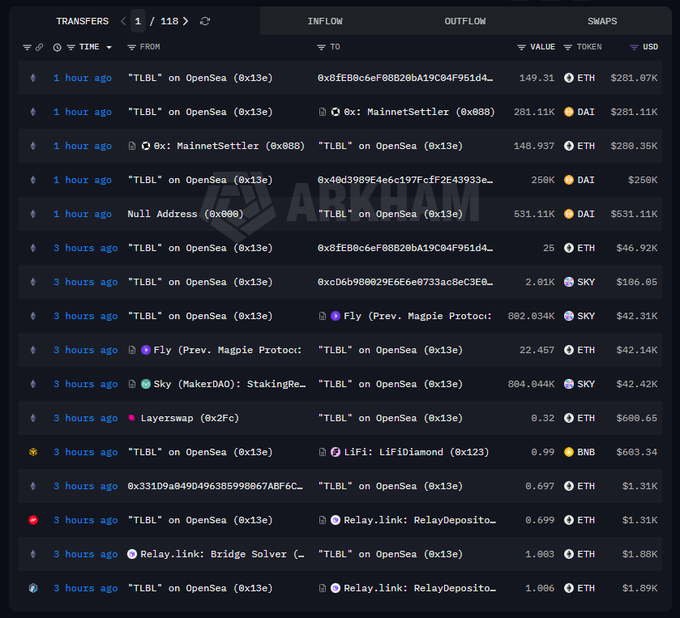Switch to the INFLOW tab
Viewport: 680px width, 618px height.
coord(325,21)
